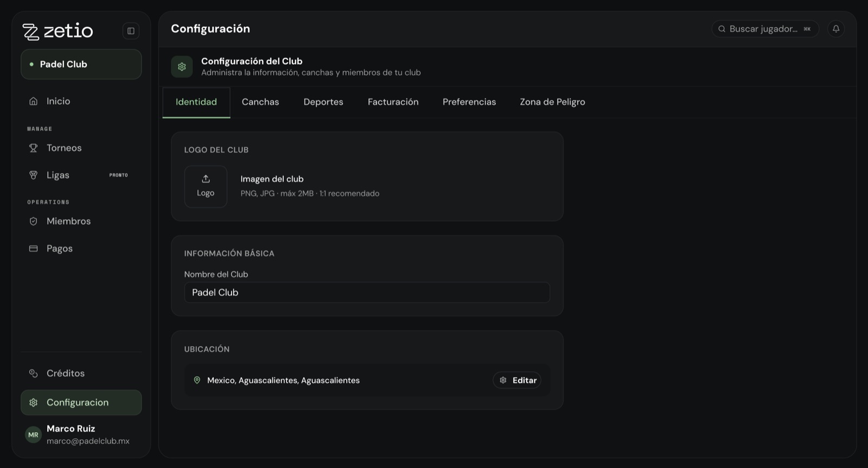Viewport: 868px width, 468px height.
Task: Select the Preferencias tab
Action: click(x=469, y=102)
